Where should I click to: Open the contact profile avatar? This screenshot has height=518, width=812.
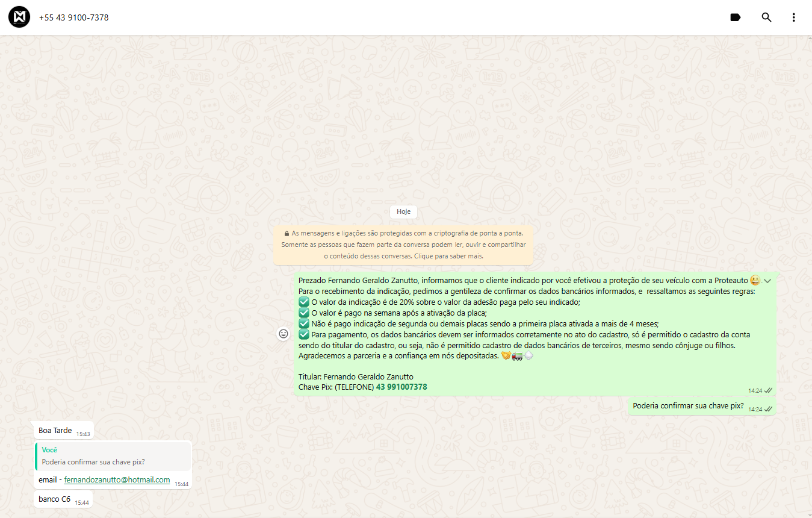pos(19,17)
